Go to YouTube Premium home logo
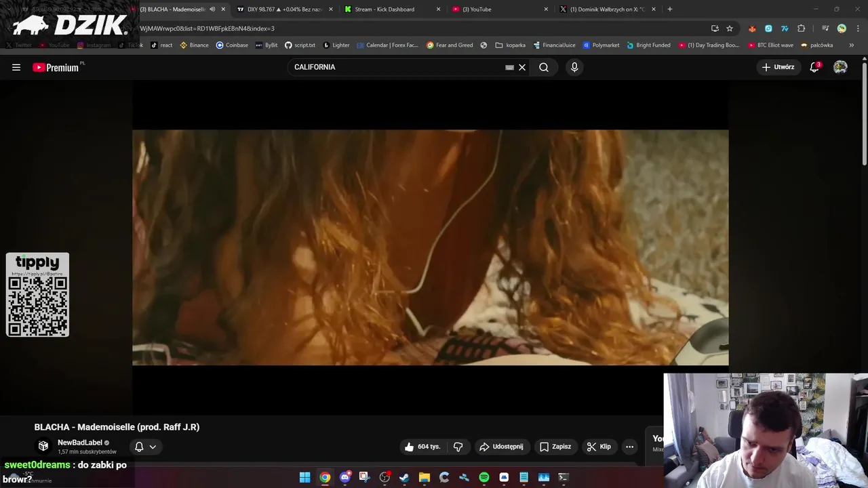Screen dimensions: 868x488 [58, 67]
